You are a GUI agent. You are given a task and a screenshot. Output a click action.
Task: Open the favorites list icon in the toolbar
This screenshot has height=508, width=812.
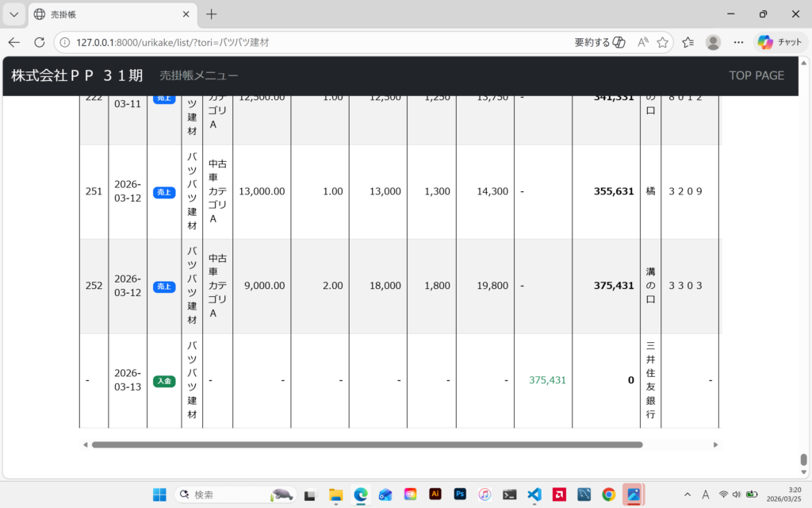tap(688, 42)
